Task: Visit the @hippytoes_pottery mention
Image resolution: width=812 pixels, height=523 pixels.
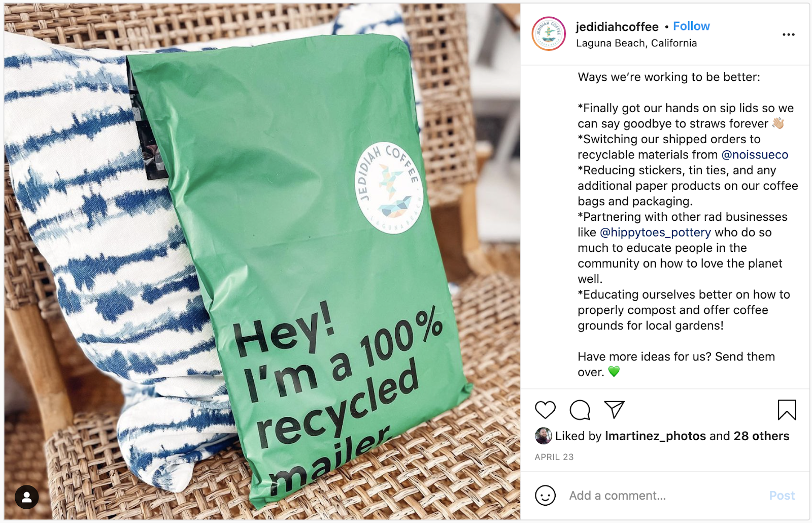Action: pyautogui.click(x=655, y=233)
